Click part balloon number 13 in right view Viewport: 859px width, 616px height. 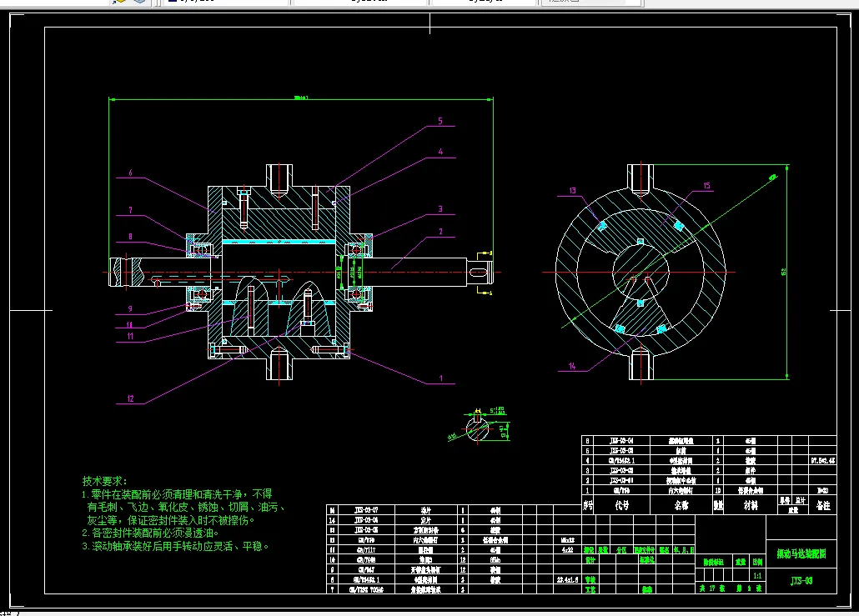click(572, 191)
